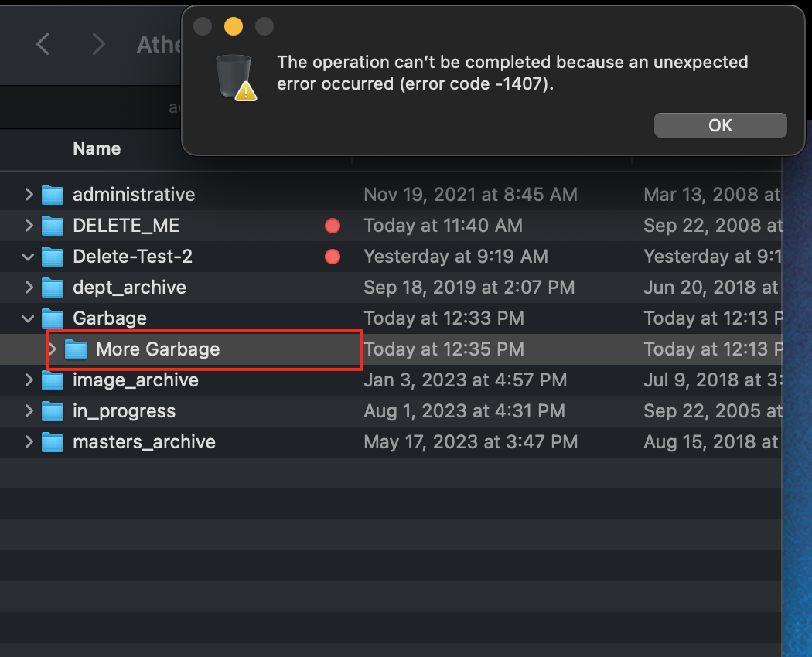This screenshot has height=657, width=812.
Task: Select the DELETE_ME folder icon
Action: pos(53,226)
